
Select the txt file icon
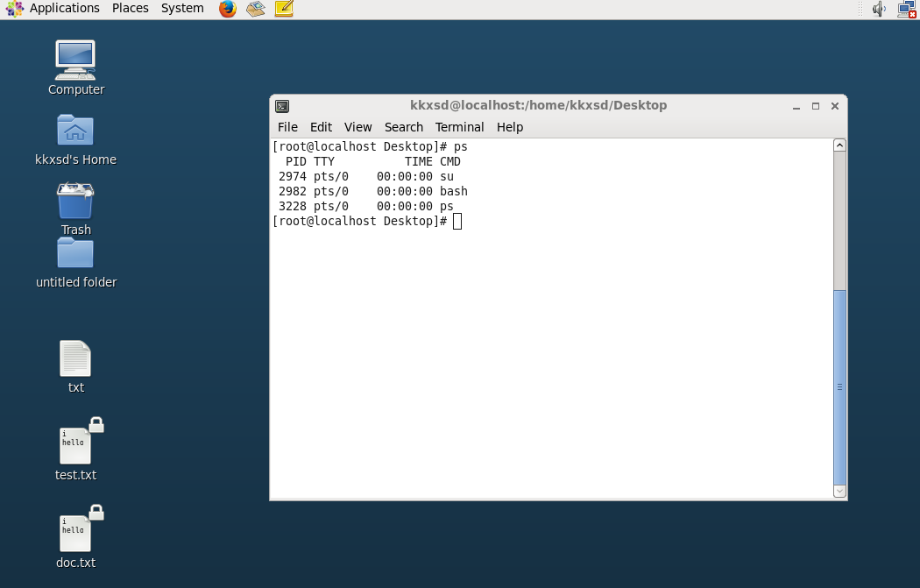tap(75, 358)
